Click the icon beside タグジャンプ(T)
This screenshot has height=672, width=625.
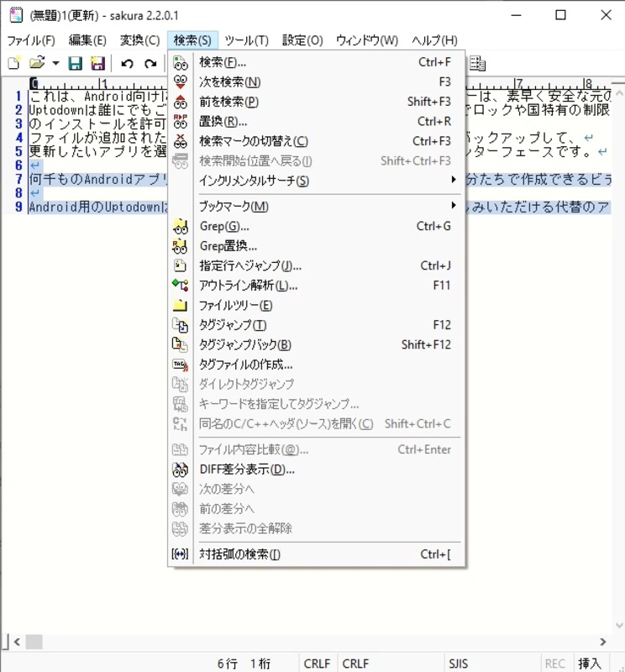(x=181, y=325)
